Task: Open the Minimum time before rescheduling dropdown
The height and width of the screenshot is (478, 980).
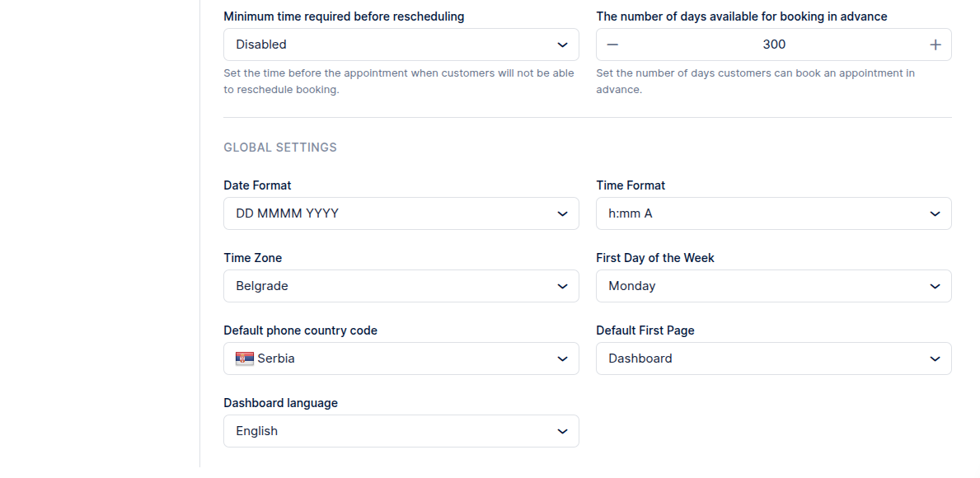Action: 401,45
